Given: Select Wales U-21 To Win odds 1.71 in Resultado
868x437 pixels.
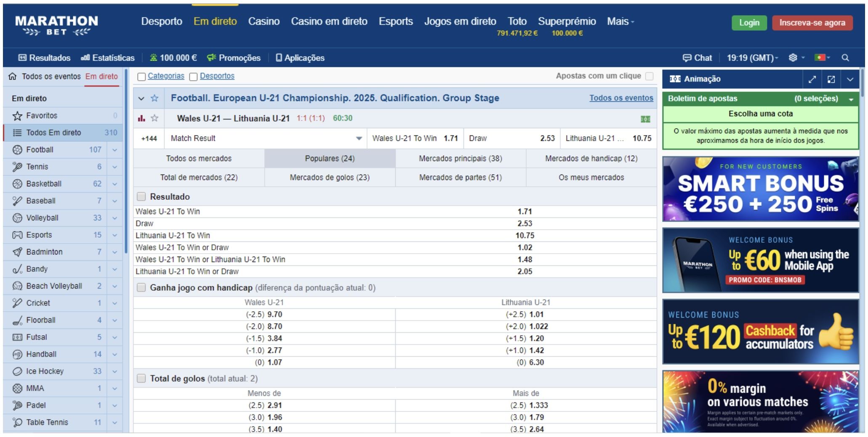Looking at the screenshot, I should tap(525, 212).
